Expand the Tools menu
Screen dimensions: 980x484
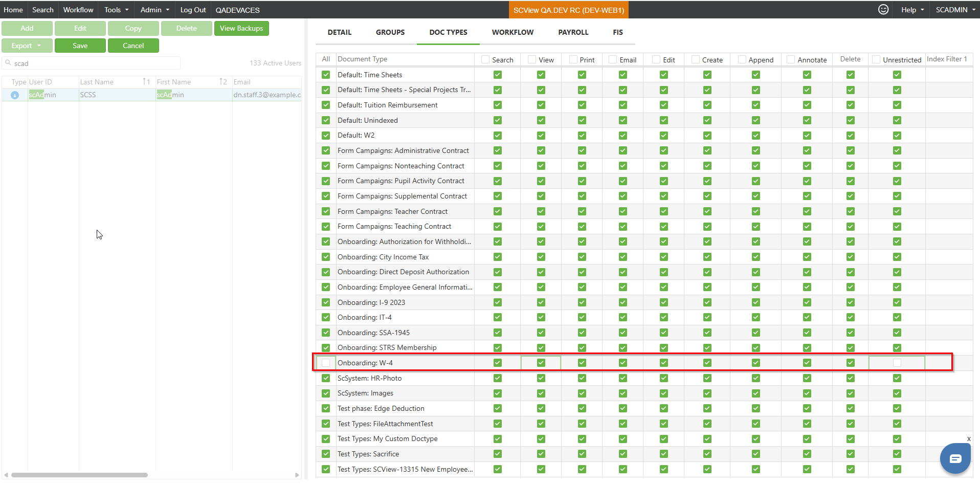(x=117, y=10)
